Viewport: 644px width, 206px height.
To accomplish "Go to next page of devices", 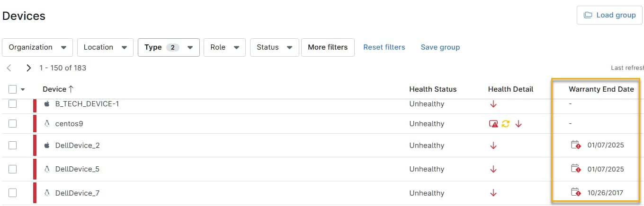I will click(29, 68).
